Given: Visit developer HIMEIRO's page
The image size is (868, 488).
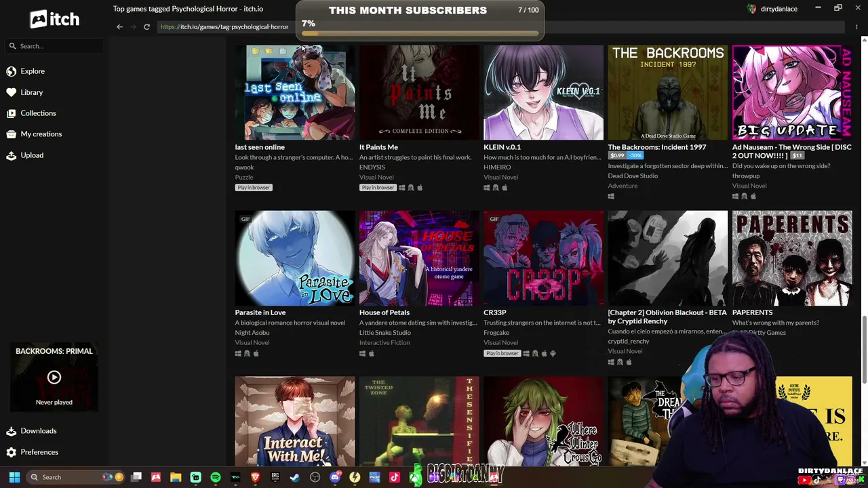Looking at the screenshot, I should pyautogui.click(x=497, y=167).
